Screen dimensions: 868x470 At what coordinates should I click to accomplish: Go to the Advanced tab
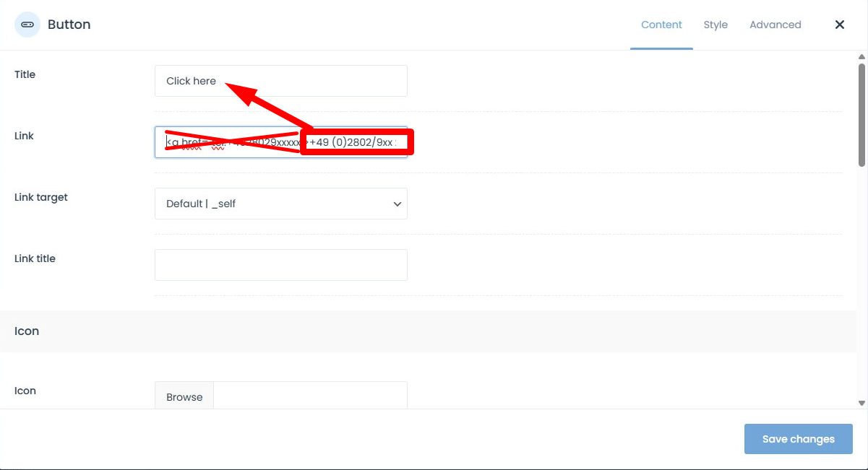pos(775,25)
